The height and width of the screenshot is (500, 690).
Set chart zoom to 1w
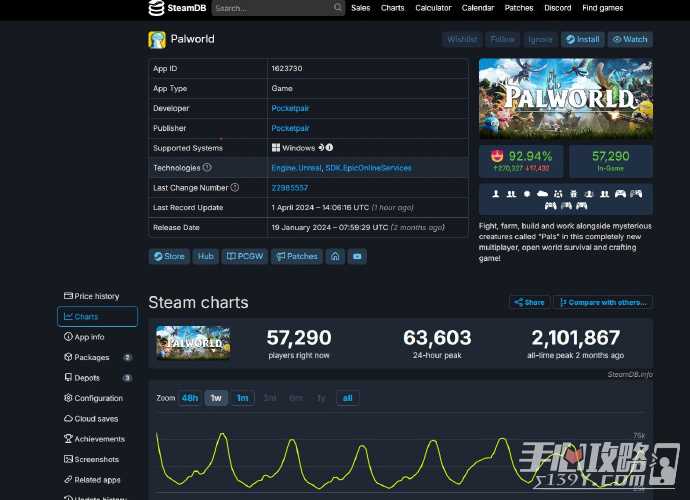click(x=216, y=398)
